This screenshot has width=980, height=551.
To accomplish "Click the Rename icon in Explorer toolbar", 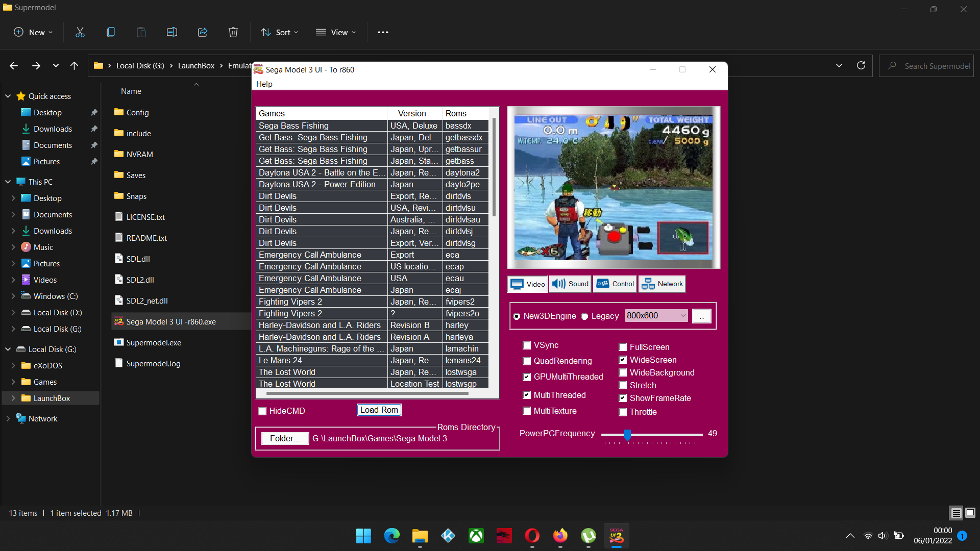I will pos(172,32).
